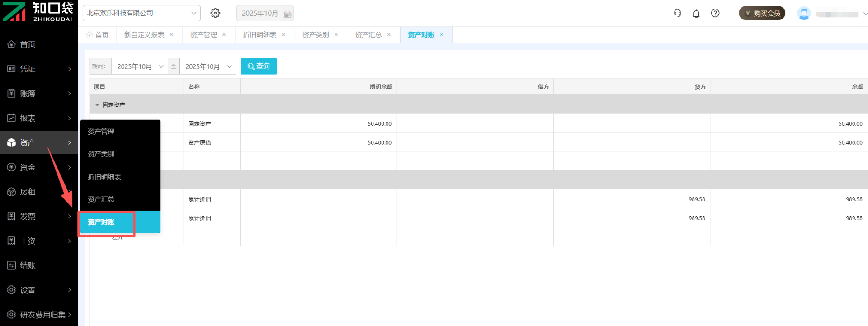Screen dimensions: 868x326
Task: Open the help question mark icon
Action: click(x=715, y=13)
